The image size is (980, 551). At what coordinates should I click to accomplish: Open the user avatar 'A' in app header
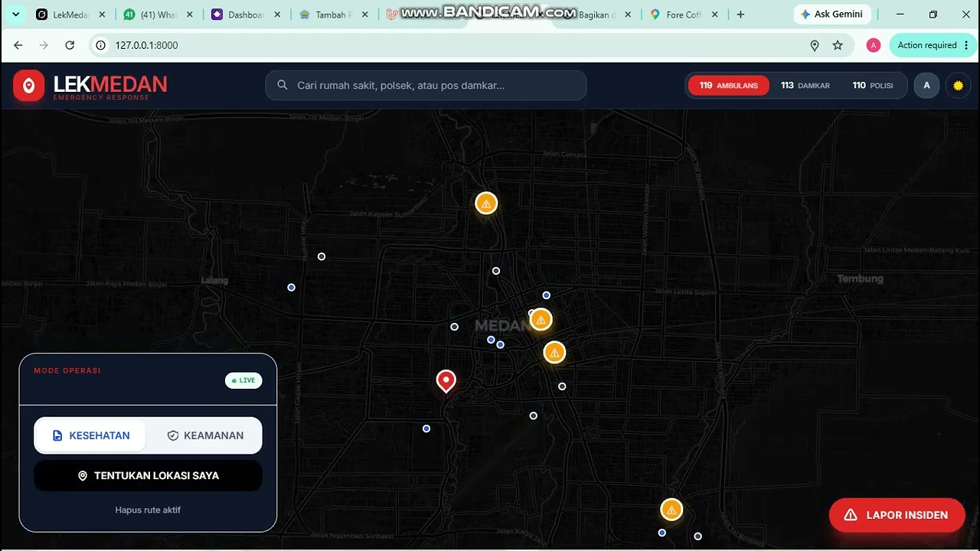[x=926, y=86]
